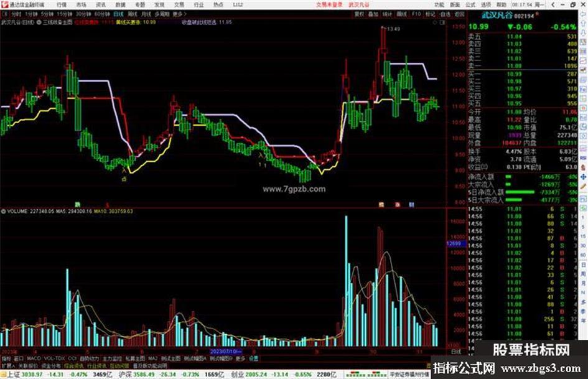The width and height of the screenshot is (588, 379).
Task: Open 交易未登录 login link
Action: 329,4
